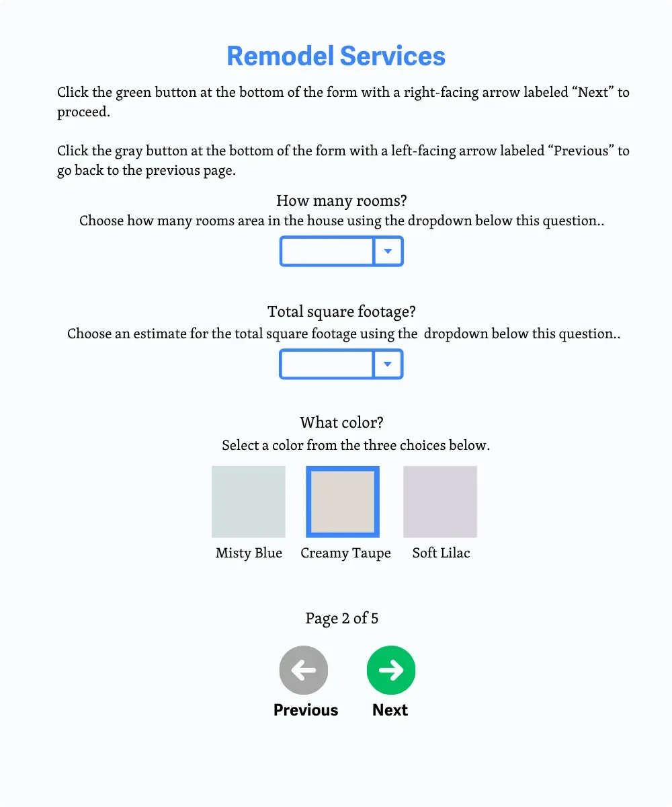672x807 pixels.
Task: Click the 'Misty Blue' label text
Action: click(249, 553)
